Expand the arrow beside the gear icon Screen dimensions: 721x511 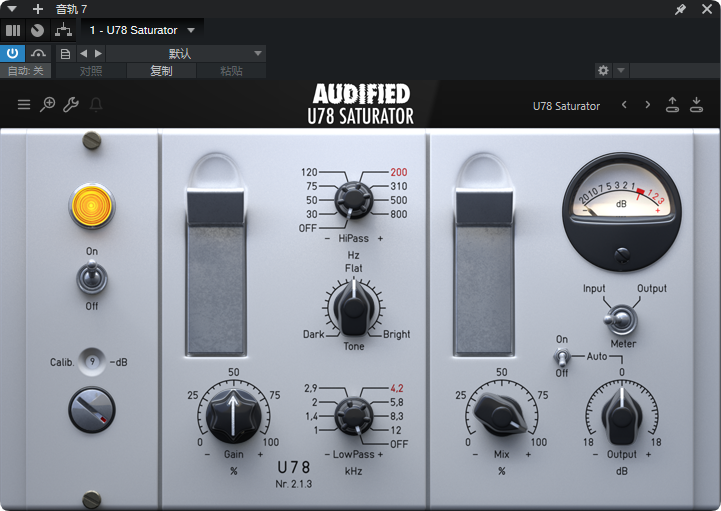621,70
